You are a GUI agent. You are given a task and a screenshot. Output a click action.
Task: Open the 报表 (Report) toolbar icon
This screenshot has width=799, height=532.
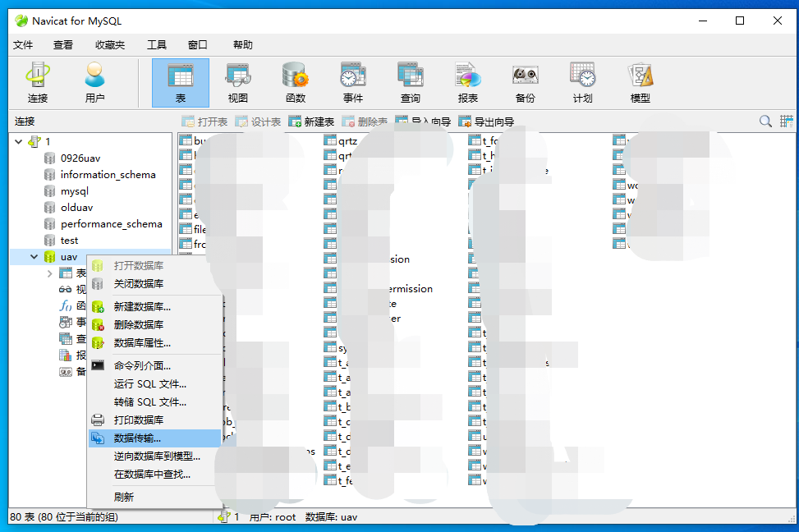point(468,83)
